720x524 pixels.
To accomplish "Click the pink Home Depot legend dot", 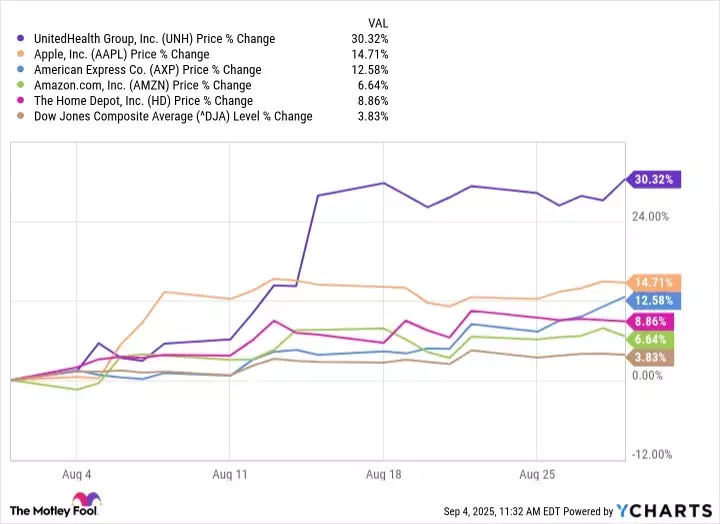I will point(22,101).
